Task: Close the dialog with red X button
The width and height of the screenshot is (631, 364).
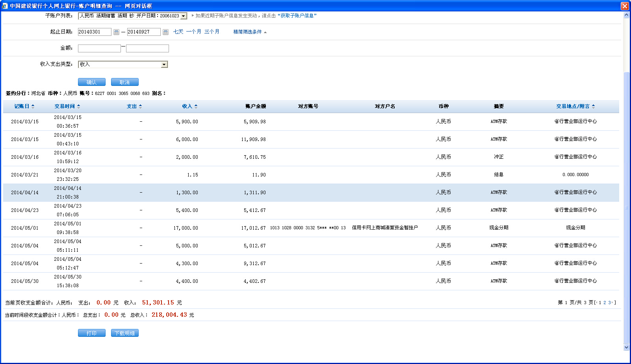Action: 625,6
